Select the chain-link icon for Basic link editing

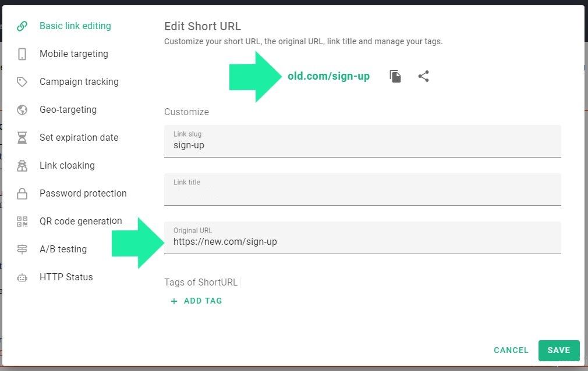pyautogui.click(x=22, y=26)
